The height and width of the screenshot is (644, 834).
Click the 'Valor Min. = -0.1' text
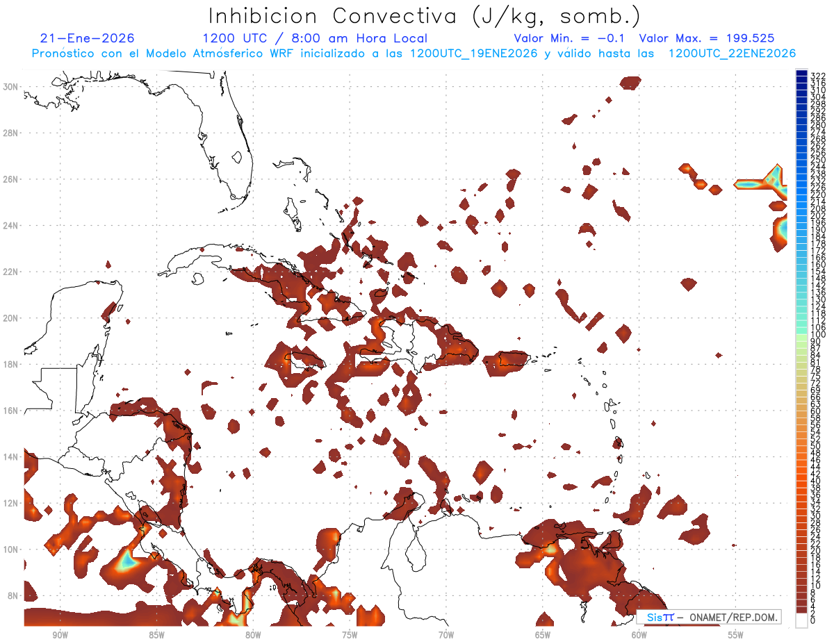(571, 38)
